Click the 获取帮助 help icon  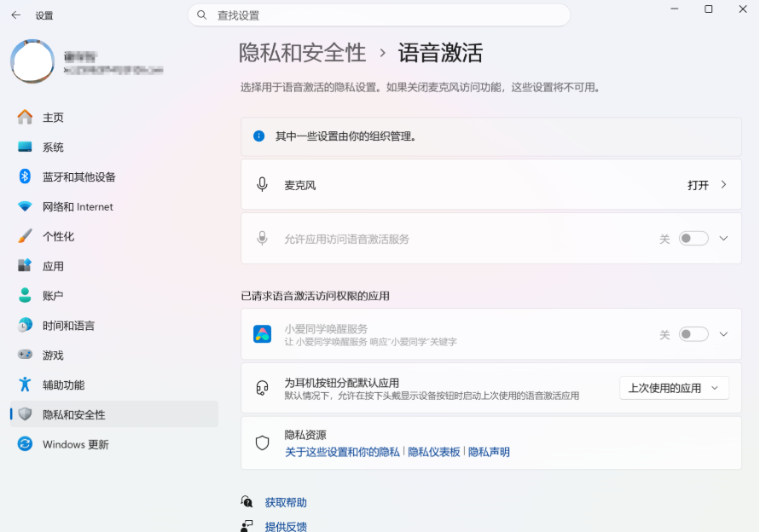click(x=247, y=501)
